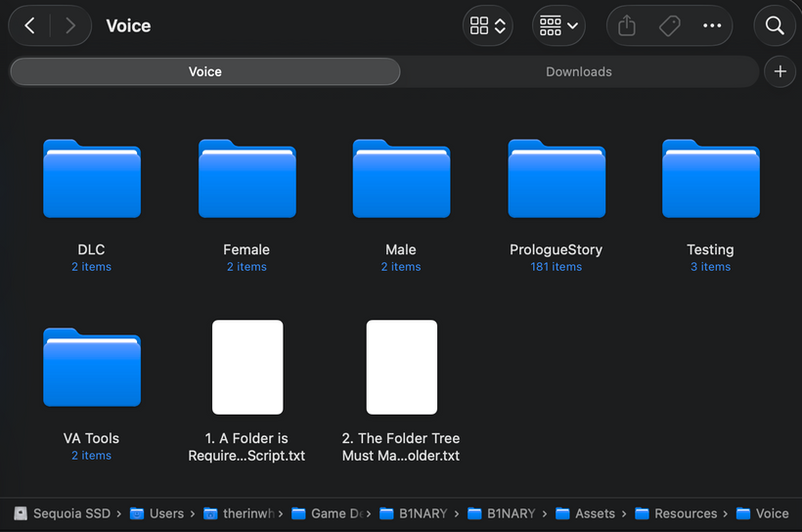Screen dimensions: 802x532
Task: Click Sequoia SSD in the path bar
Action: 63,513
